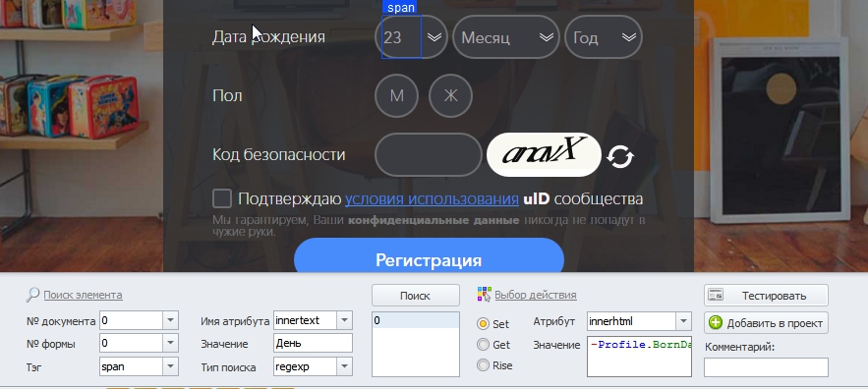Expand the Тип поиска regexp dropdown

tap(313, 366)
